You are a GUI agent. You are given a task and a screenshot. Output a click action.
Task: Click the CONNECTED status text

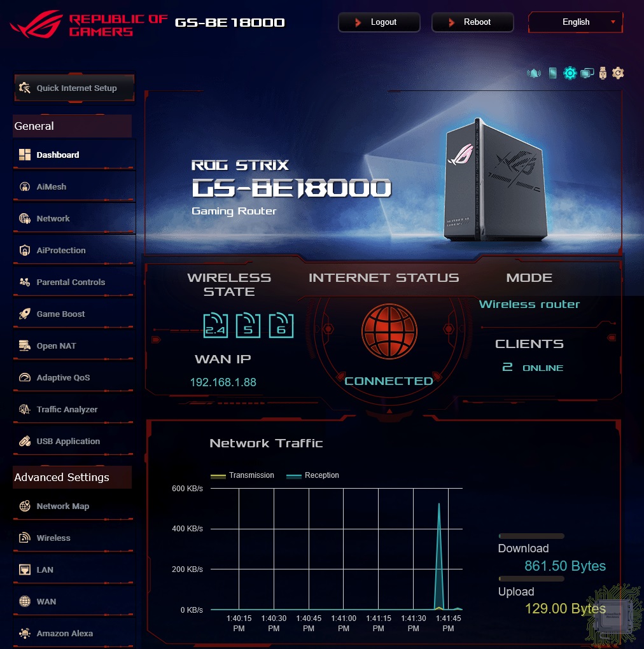(389, 381)
